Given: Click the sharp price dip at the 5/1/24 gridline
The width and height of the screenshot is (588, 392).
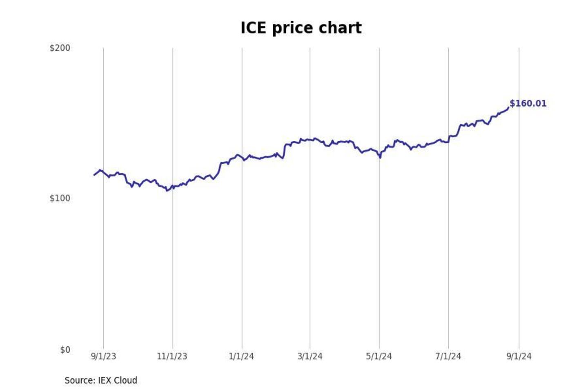Looking at the screenshot, I should coord(380,157).
